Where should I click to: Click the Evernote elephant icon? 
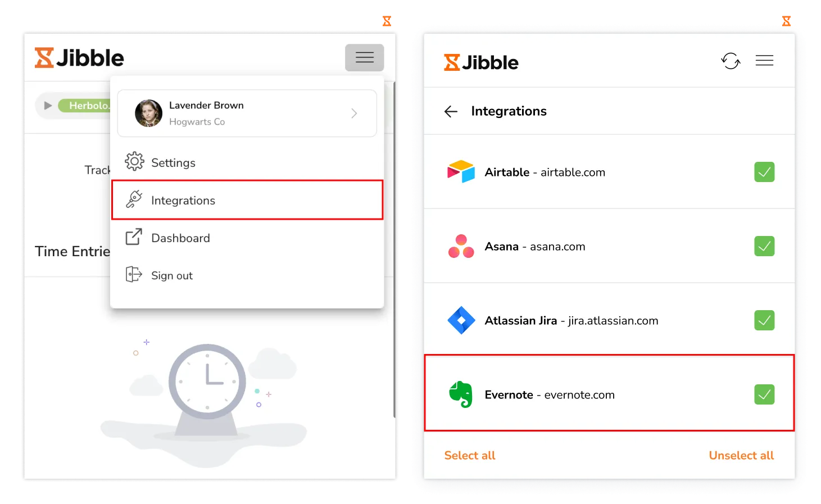coord(461,394)
